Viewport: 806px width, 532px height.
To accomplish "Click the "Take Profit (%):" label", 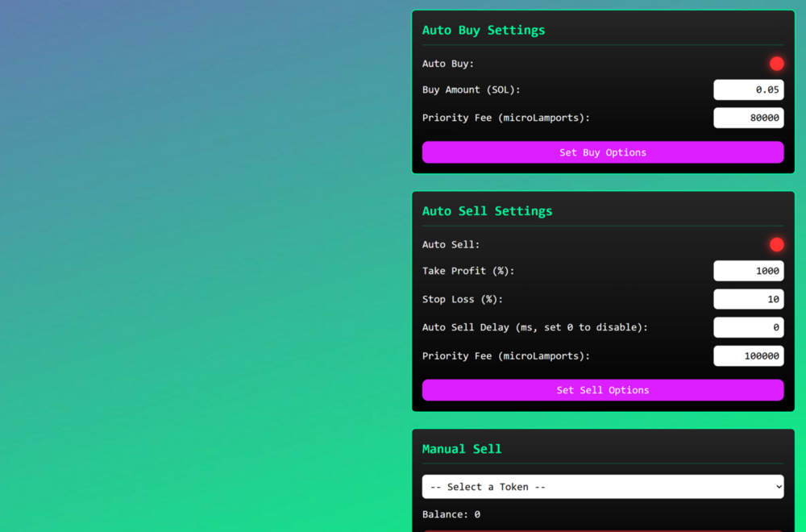I will click(468, 271).
